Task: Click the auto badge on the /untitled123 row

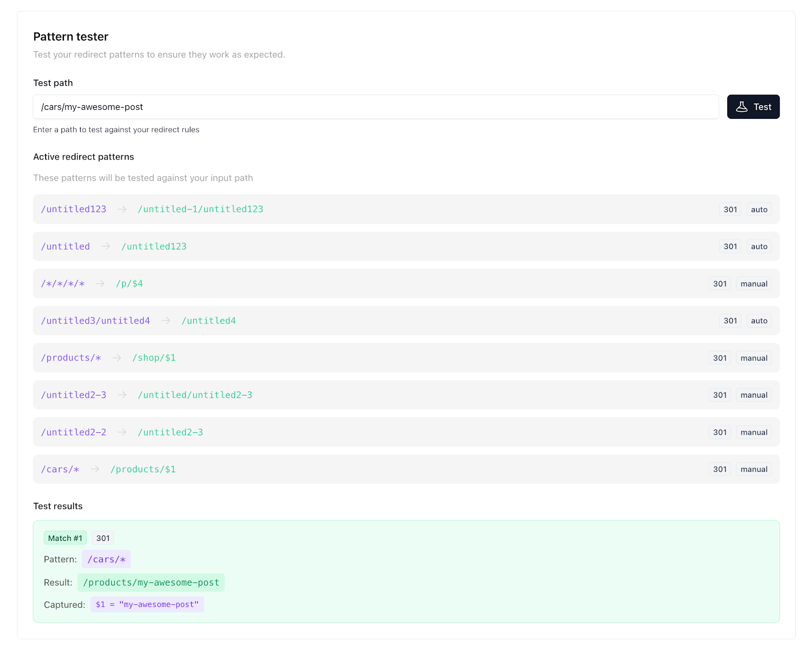Action: click(759, 209)
